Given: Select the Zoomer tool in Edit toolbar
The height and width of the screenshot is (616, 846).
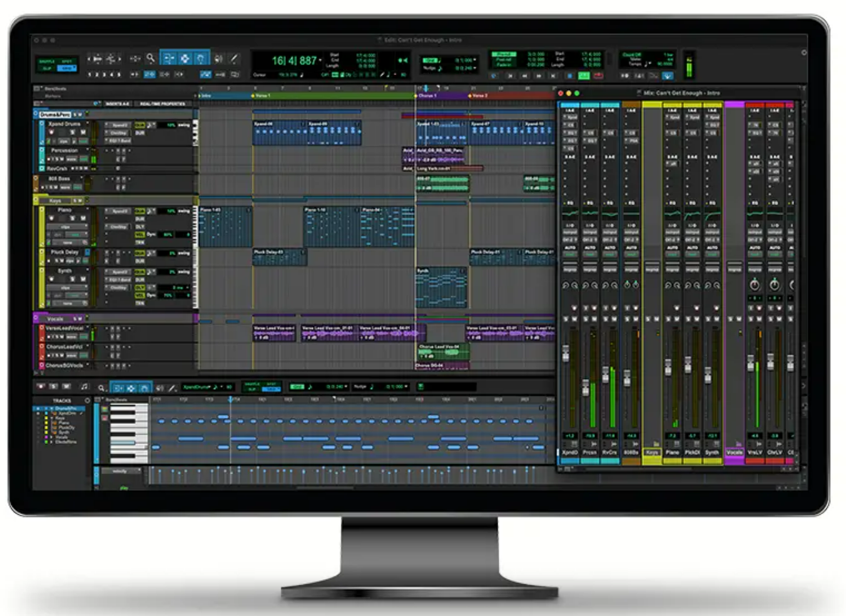Looking at the screenshot, I should coord(151,58).
